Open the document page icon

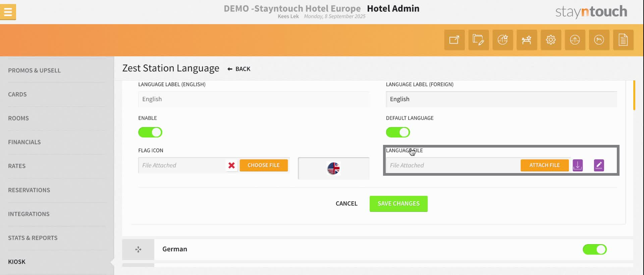pos(623,40)
